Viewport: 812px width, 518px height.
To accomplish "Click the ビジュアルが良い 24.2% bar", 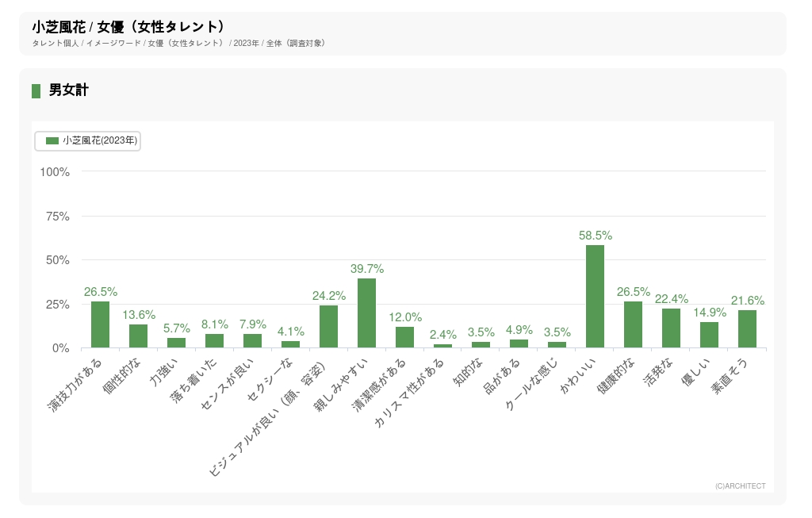I will click(328, 326).
